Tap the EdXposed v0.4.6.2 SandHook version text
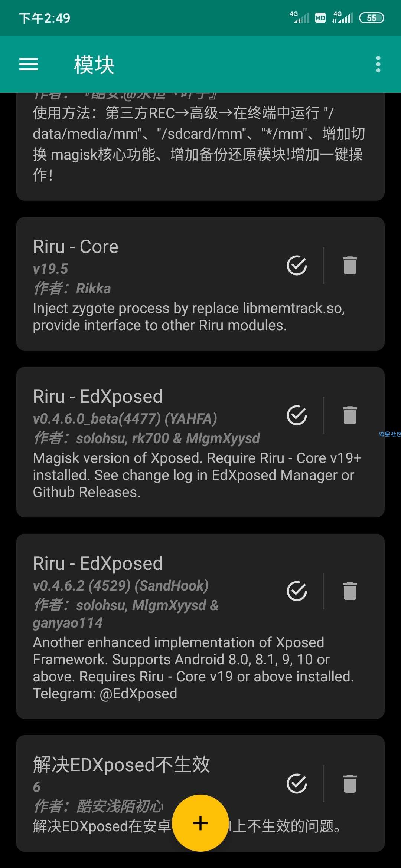This screenshot has height=868, width=401. coord(121,586)
